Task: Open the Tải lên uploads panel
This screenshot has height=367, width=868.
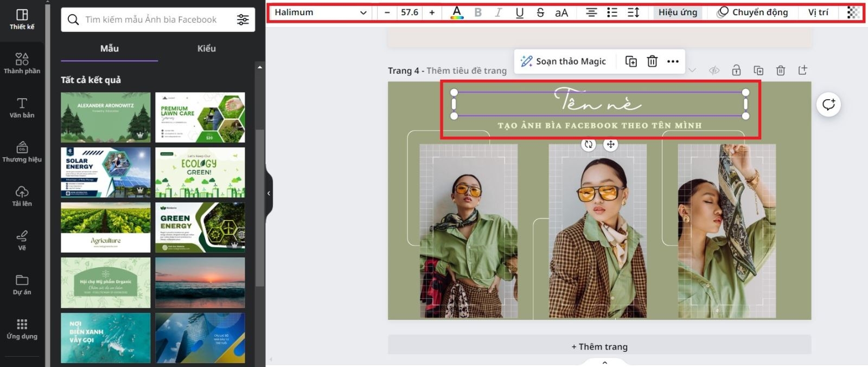Action: click(x=22, y=196)
